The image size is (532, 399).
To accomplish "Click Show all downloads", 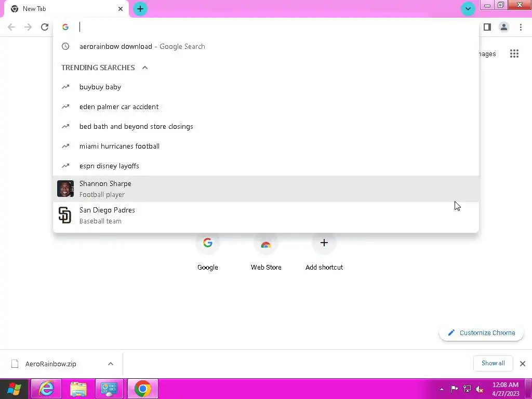I will [493, 363].
